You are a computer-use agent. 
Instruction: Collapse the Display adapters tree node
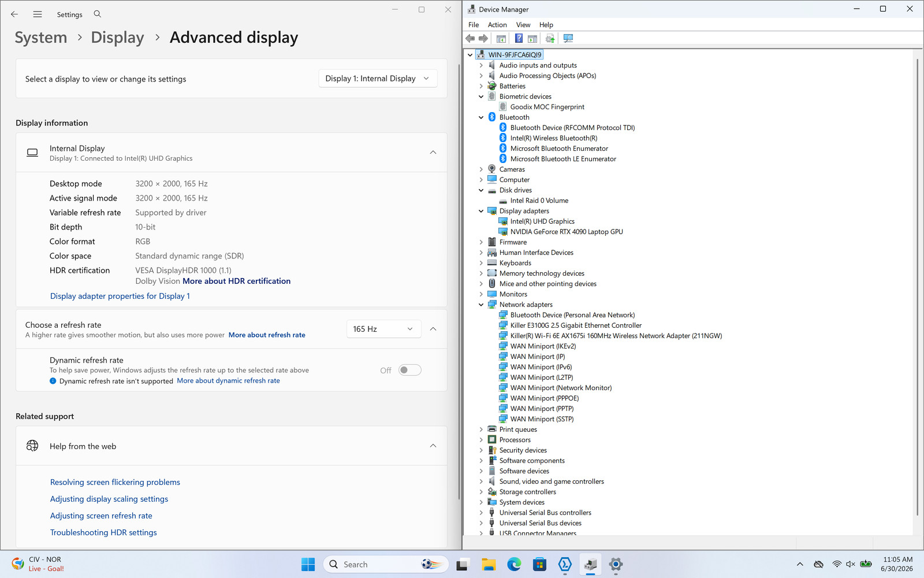[481, 211]
